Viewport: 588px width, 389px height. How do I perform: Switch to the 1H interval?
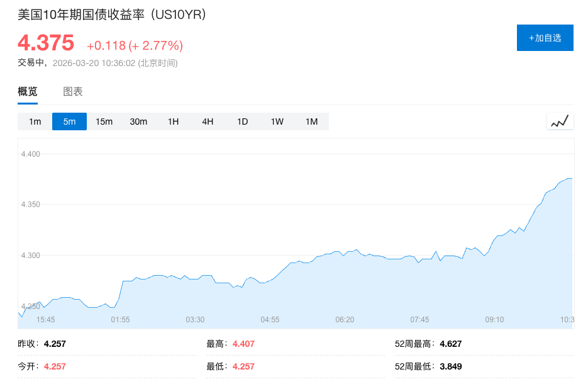[173, 121]
